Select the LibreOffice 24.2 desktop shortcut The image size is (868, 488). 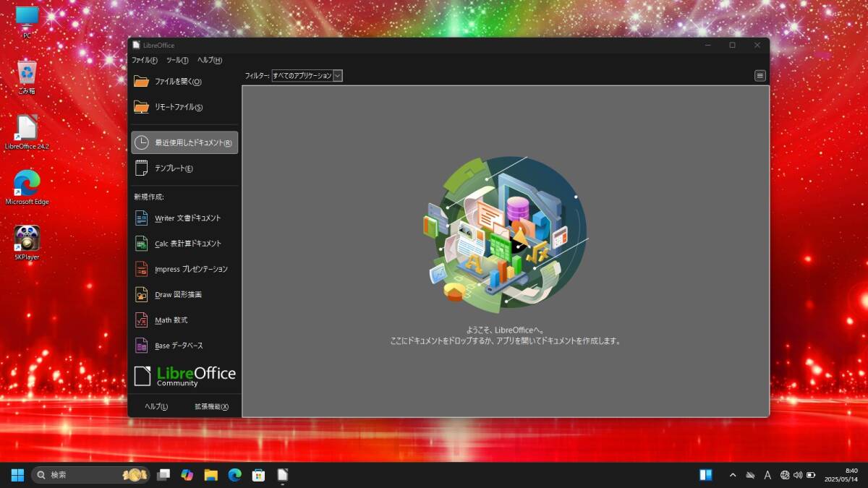(27, 132)
